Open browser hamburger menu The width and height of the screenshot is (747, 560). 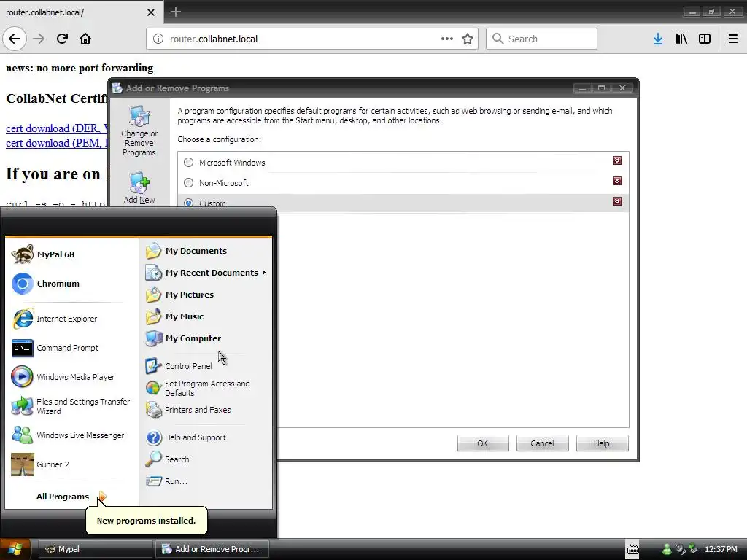(x=732, y=39)
